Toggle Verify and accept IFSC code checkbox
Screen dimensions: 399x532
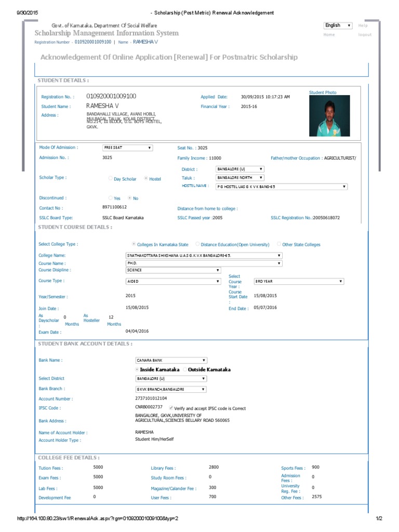click(x=171, y=408)
